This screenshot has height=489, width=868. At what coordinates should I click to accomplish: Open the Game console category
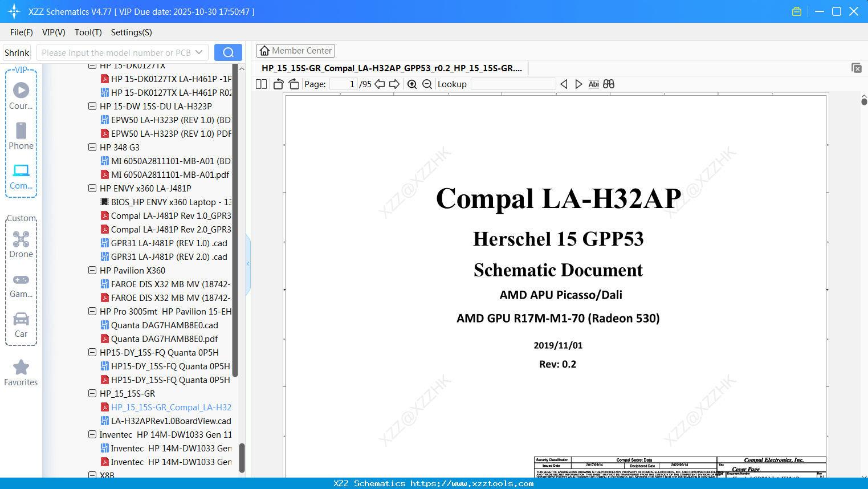coord(21,285)
